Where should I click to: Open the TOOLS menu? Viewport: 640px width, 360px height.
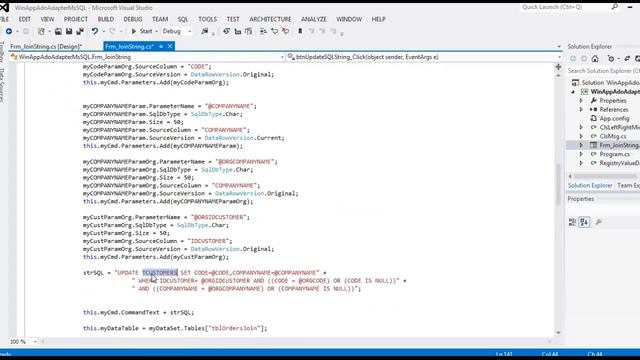click(x=207, y=19)
